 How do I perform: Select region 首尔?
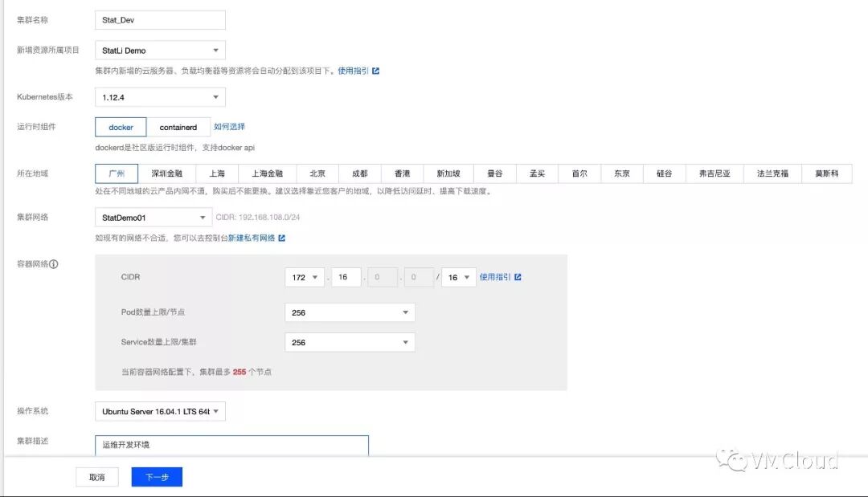[579, 173]
